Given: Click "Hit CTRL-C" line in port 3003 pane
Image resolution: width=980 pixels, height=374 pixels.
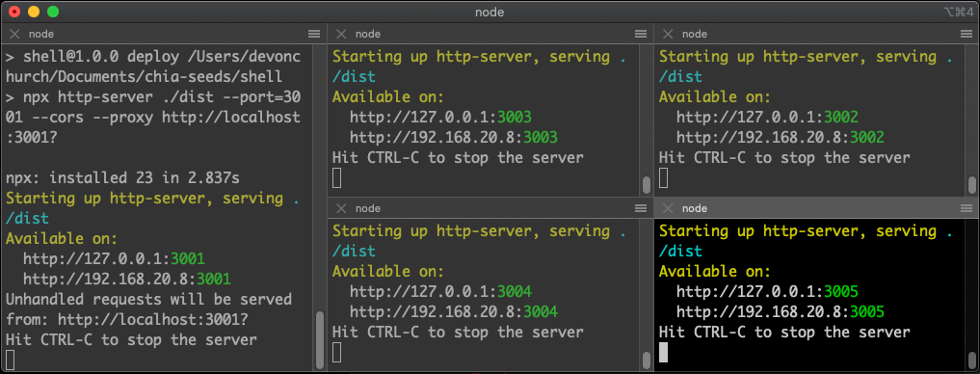Looking at the screenshot, I should pos(458,157).
